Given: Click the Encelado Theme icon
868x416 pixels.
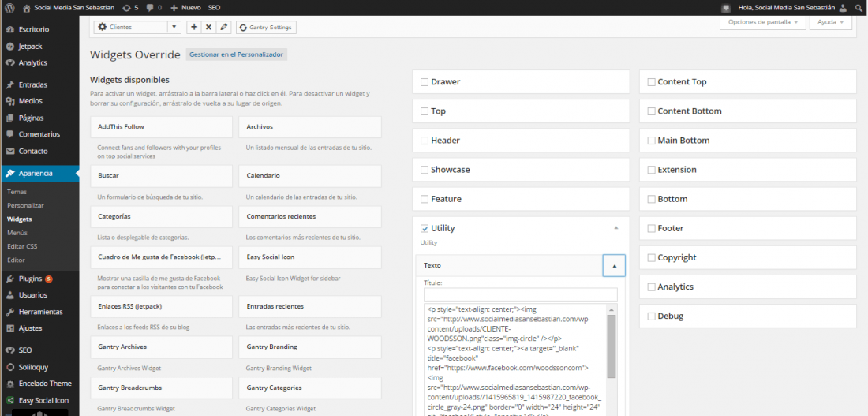Looking at the screenshot, I should (x=10, y=384).
